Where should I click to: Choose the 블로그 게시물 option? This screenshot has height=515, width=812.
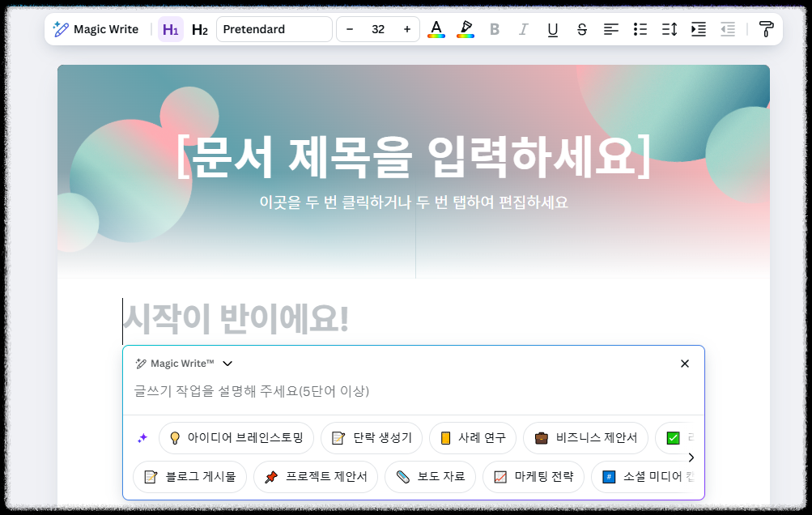pyautogui.click(x=189, y=477)
